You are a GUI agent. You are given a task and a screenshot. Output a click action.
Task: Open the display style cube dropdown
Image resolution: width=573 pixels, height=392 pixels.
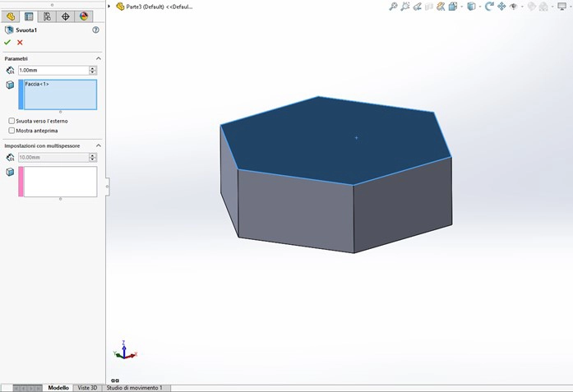(471, 7)
